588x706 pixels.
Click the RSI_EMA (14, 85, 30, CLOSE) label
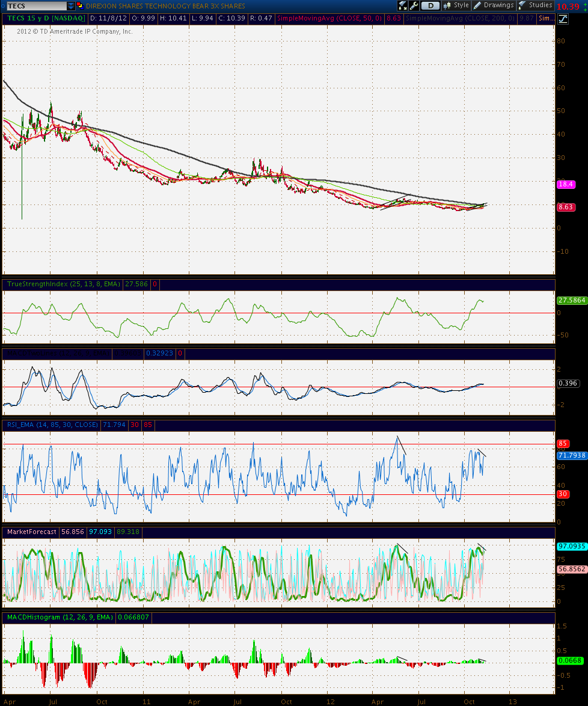coord(52,425)
